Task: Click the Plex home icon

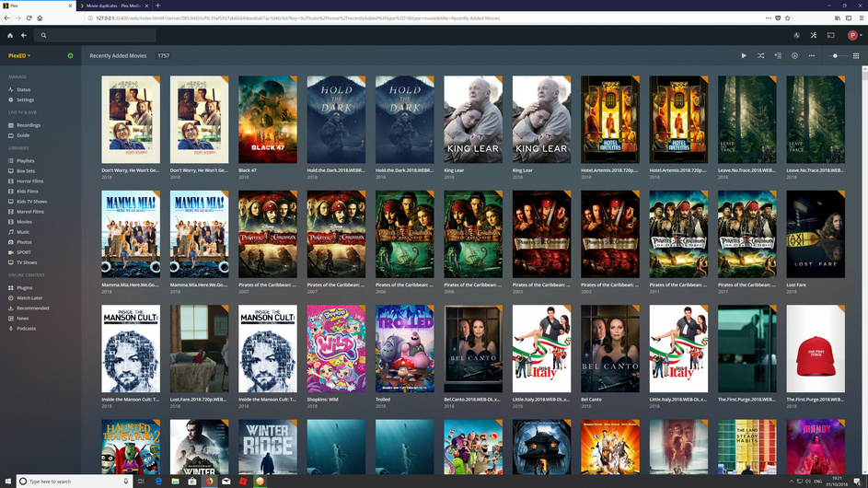Action: (10, 36)
